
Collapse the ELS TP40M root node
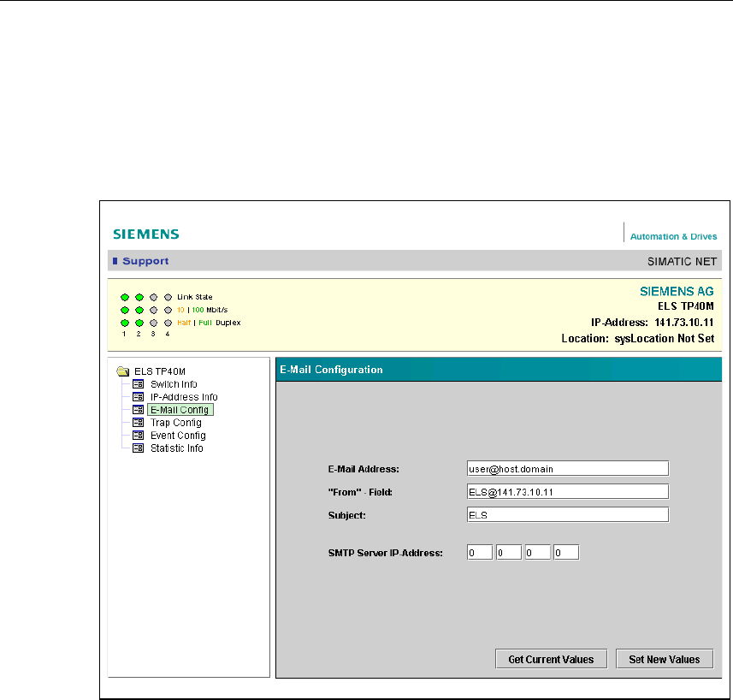160,371
